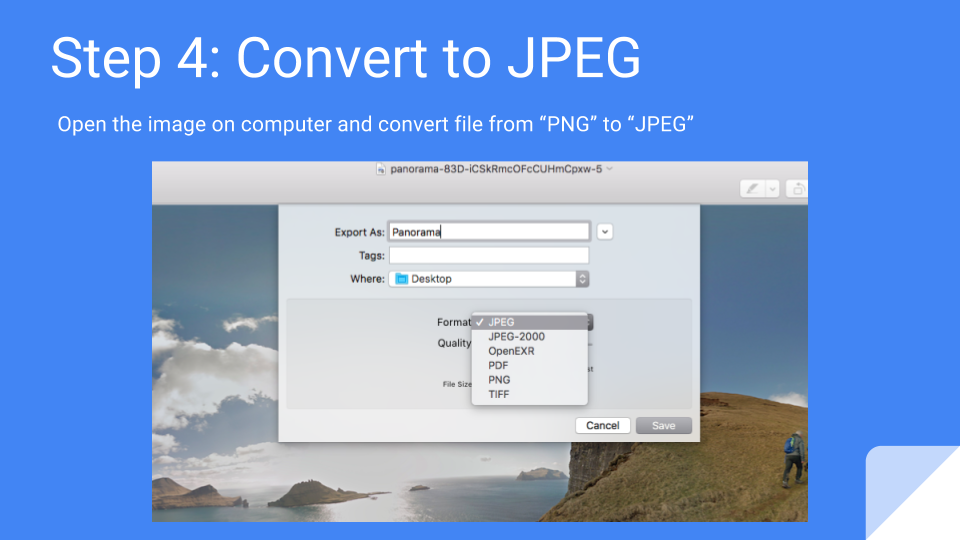Click the "Step 4: Convert to JPEG" slide title
Viewport: 960px width, 540px height.
click(x=345, y=58)
